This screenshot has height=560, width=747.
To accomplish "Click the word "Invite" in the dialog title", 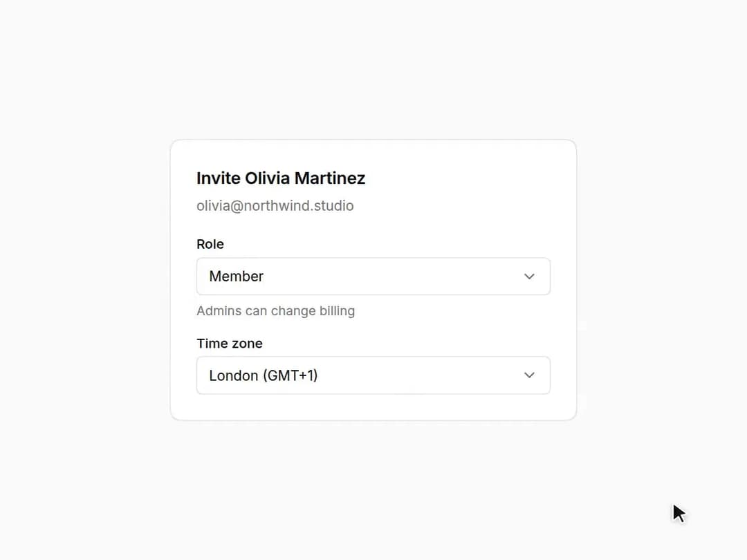I will [x=219, y=178].
